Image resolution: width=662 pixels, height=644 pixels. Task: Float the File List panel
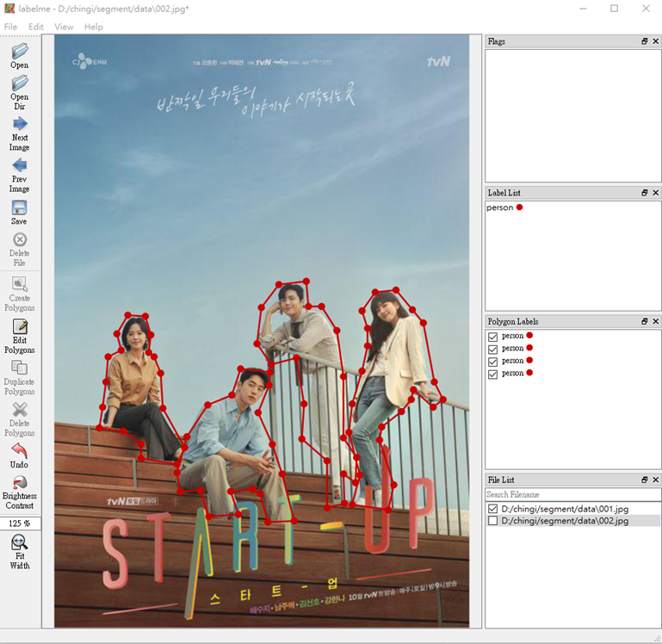(x=645, y=480)
